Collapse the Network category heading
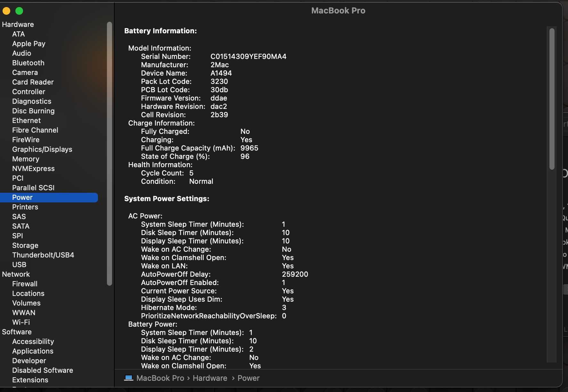Image resolution: width=568 pixels, height=392 pixels. (x=16, y=274)
